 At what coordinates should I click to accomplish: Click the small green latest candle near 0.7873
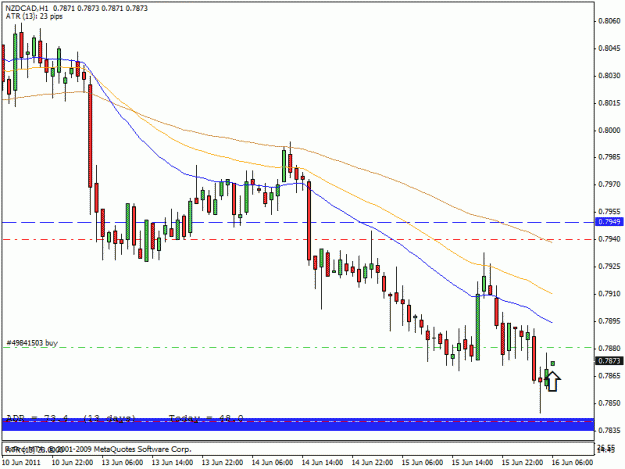(x=552, y=363)
